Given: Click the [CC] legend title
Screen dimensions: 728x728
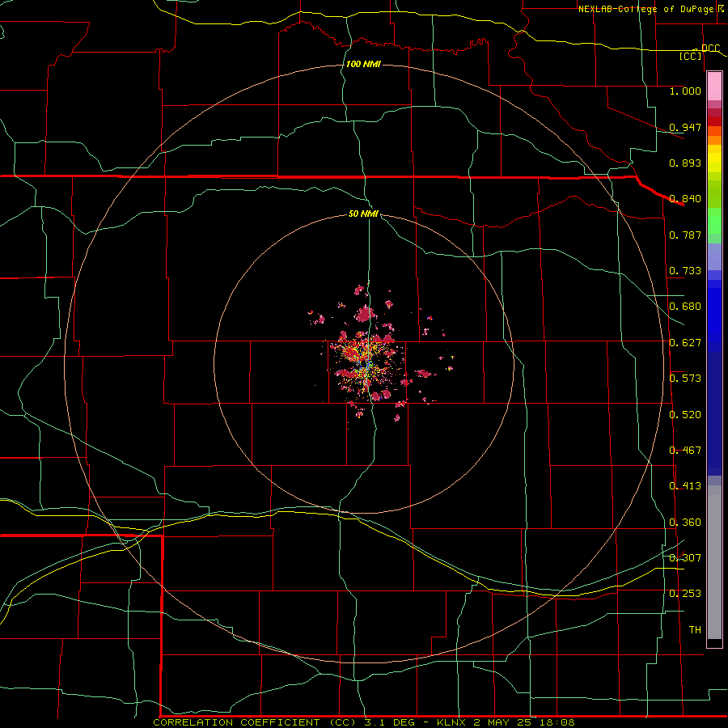Looking at the screenshot, I should 691,56.
